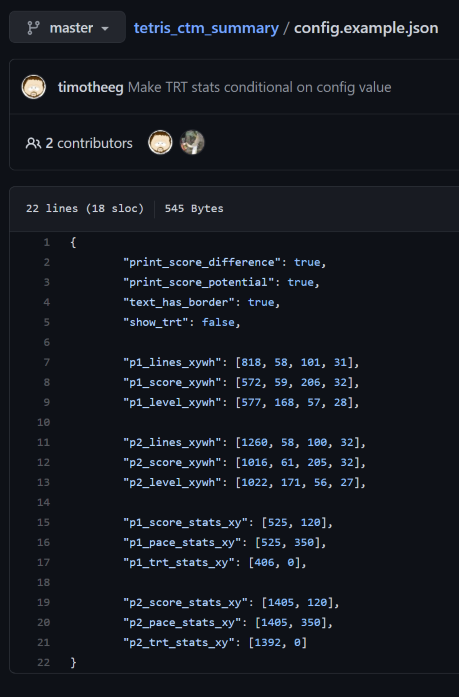
Task: Open timotheeg's avatar next to commit
Action: tap(34, 87)
